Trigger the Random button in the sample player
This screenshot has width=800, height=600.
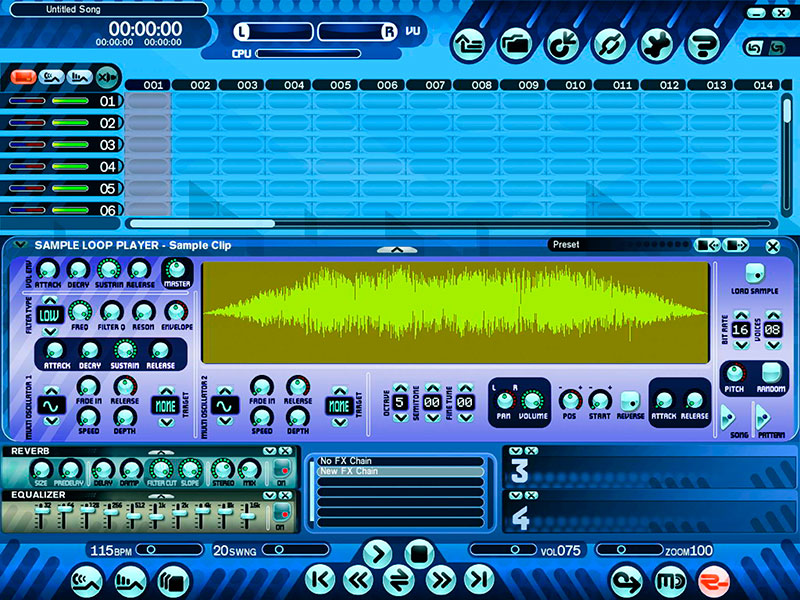tap(770, 374)
